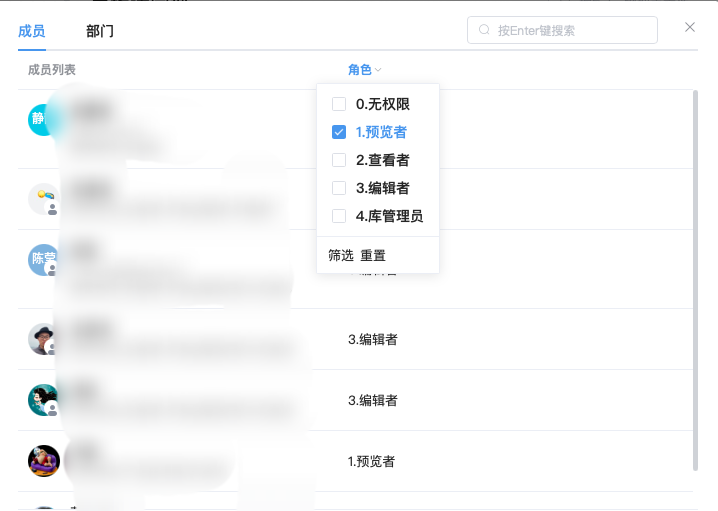Check the 2.查看者 checkbox
718x511 pixels.
[339, 160]
